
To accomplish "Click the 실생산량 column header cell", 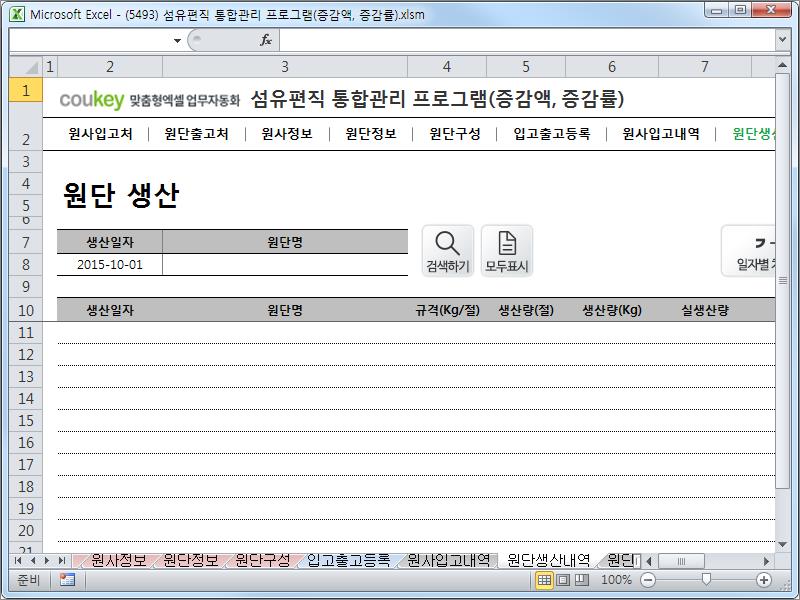I will tap(705, 310).
